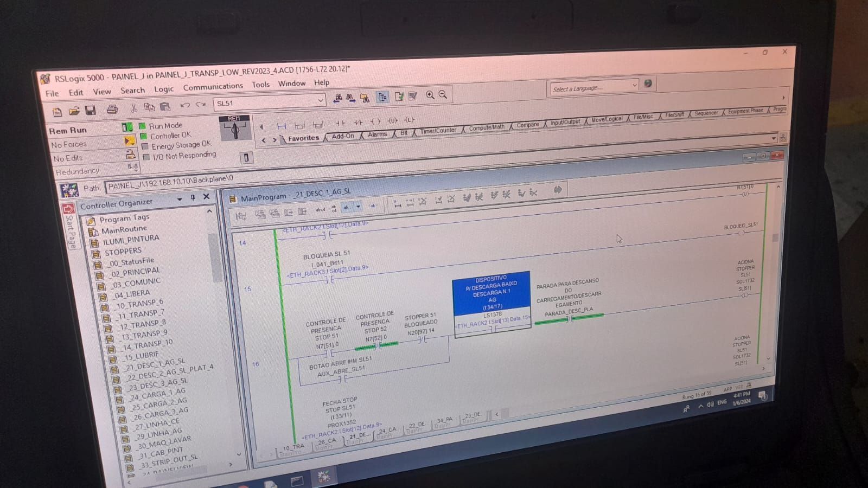Image resolution: width=868 pixels, height=488 pixels.
Task: Insert an Output Unlatch (OTU) coil
Action: pyautogui.click(x=393, y=120)
